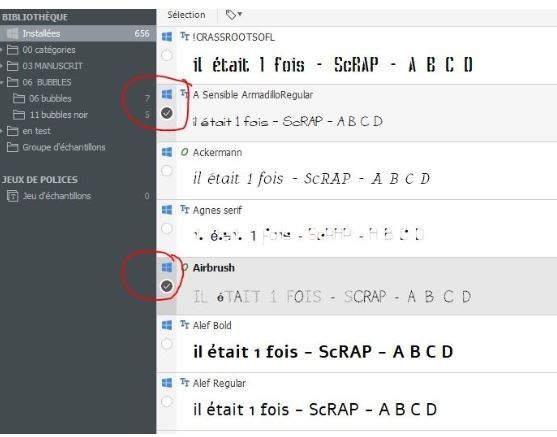The image size is (557, 437).
Task: Uncheck the Airbrush font activation checkbox
Action: (x=167, y=286)
